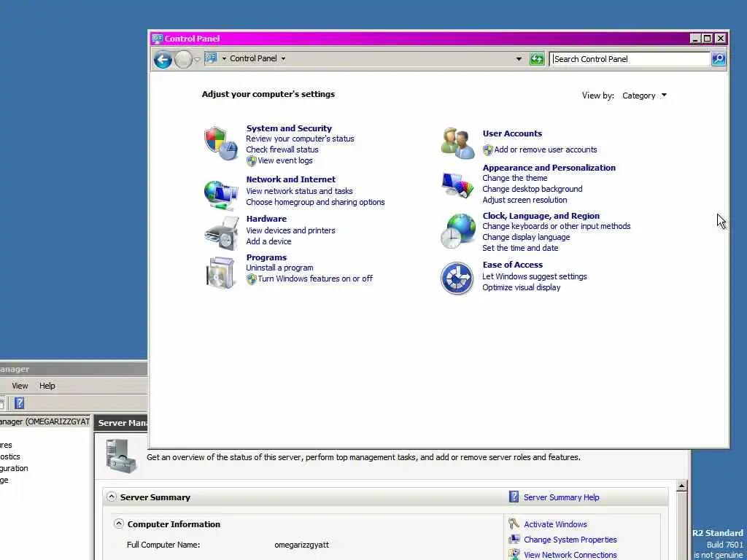Open the Help menu in Server Manager

coord(47,386)
